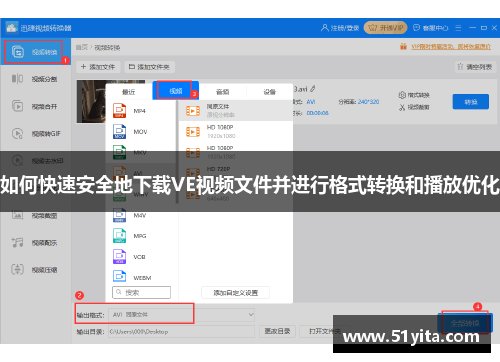Viewport: 500px width, 362px height.
Task: Click the 添加文件 button
Action: [x=98, y=67]
